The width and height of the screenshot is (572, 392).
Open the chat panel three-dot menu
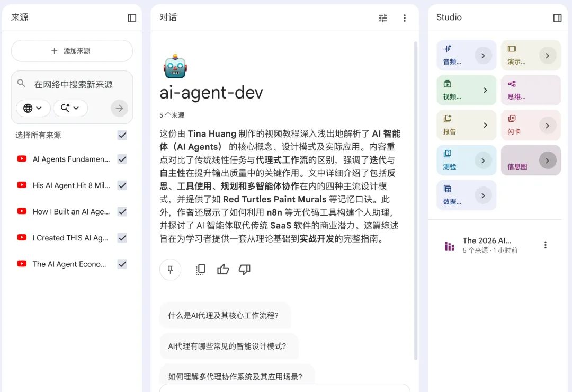405,18
